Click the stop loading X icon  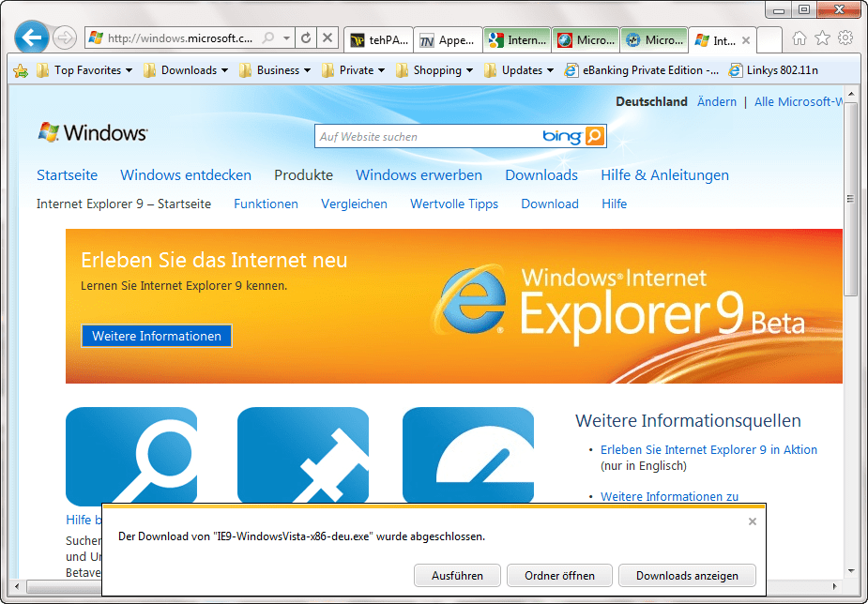(x=327, y=38)
